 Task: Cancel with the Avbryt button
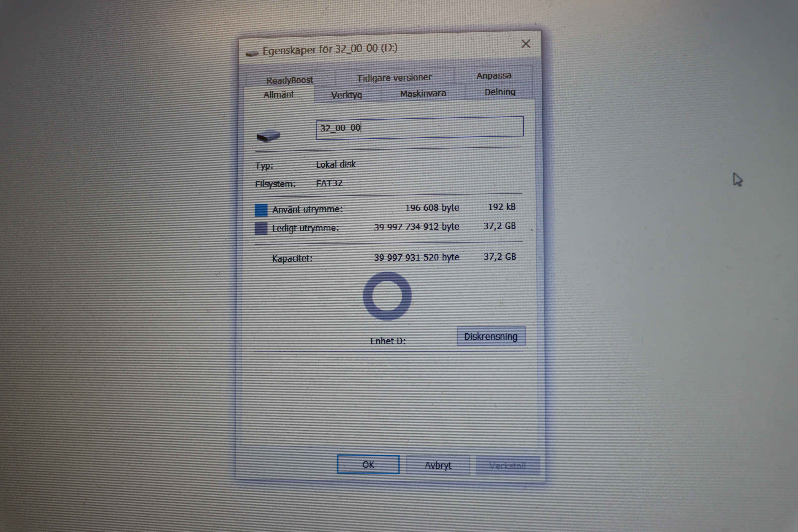[438, 465]
